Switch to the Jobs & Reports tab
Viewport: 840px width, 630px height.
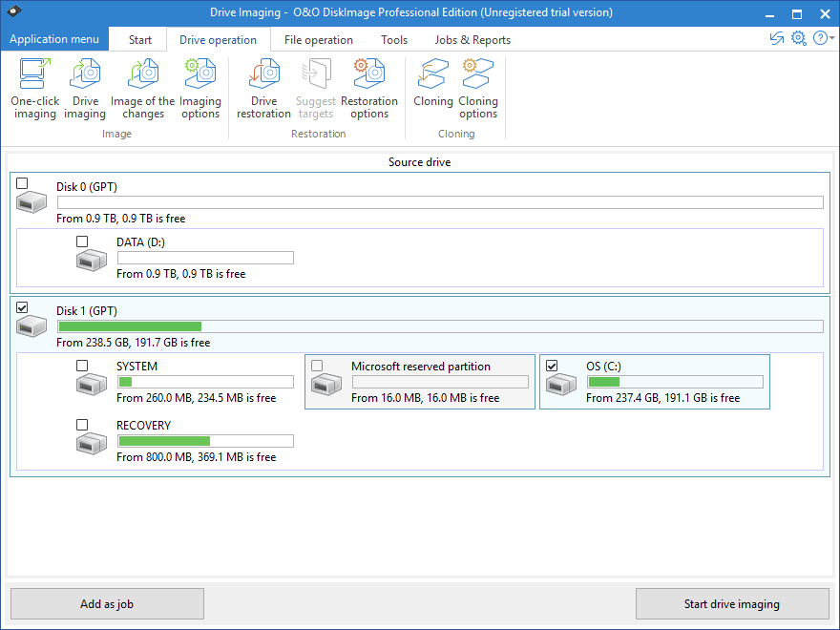[x=472, y=40]
